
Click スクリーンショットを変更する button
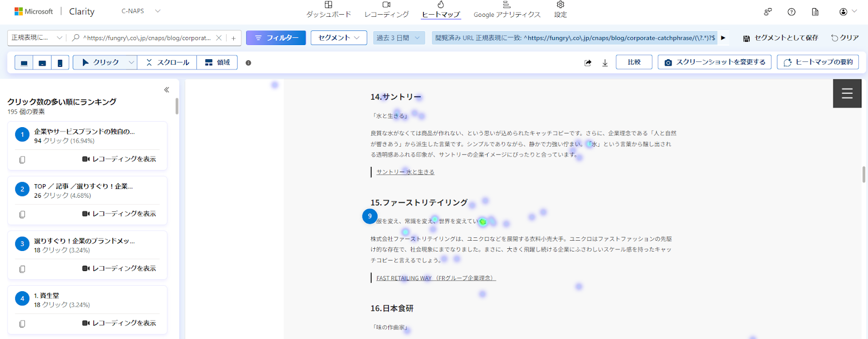(x=714, y=62)
